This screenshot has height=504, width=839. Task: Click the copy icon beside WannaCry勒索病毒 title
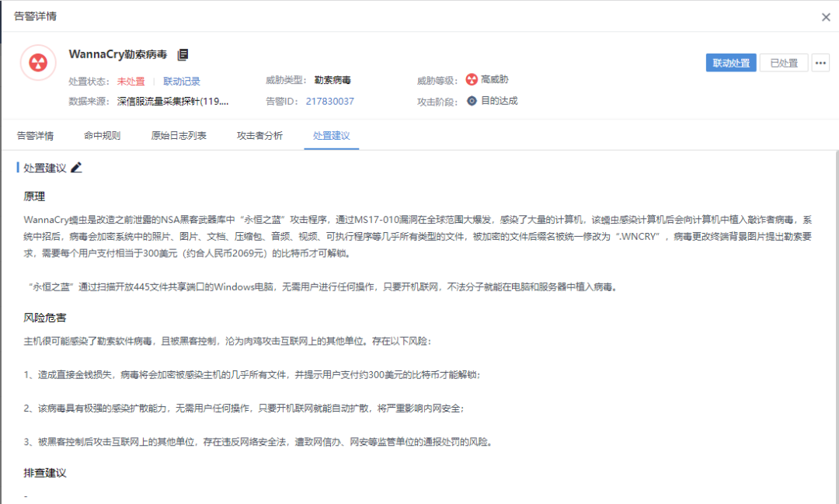[x=183, y=54]
